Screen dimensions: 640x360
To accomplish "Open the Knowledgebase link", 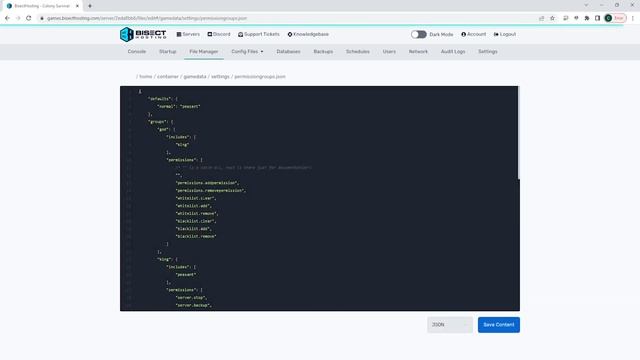I will point(308,34).
